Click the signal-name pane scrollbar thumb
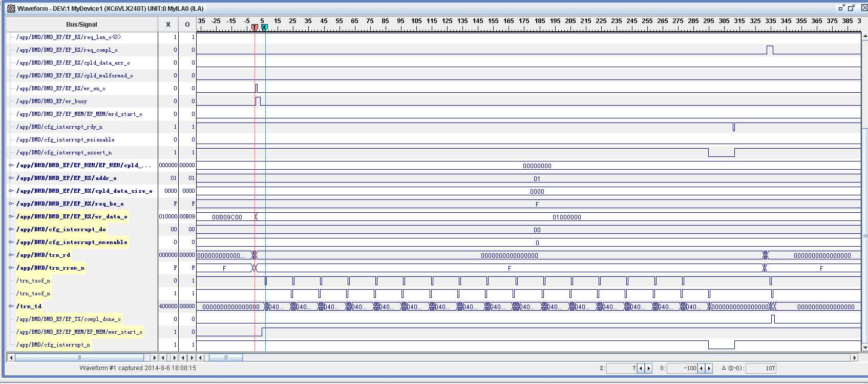Screen dimensions: 868x384 (x=79, y=357)
